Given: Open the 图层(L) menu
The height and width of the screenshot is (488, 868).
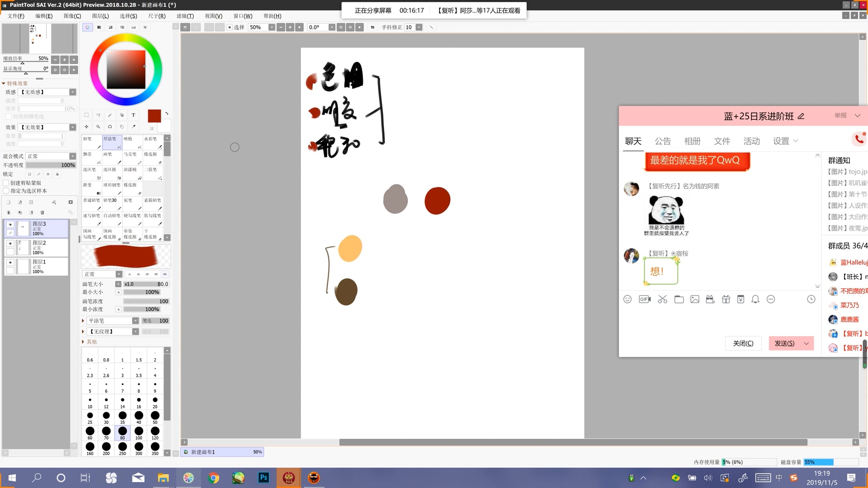Looking at the screenshot, I should (x=100, y=16).
